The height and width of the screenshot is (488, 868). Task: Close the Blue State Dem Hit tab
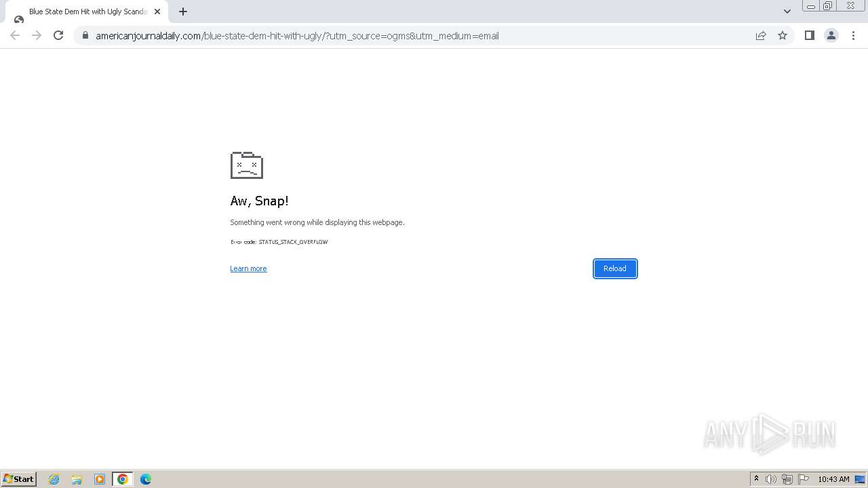[157, 12]
